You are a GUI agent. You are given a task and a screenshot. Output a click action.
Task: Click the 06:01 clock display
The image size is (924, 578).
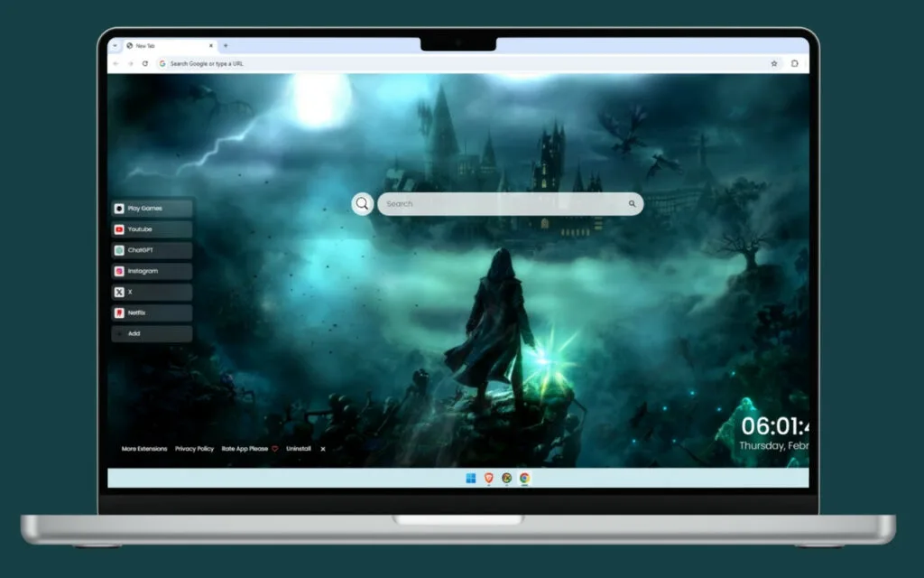pyautogui.click(x=775, y=426)
